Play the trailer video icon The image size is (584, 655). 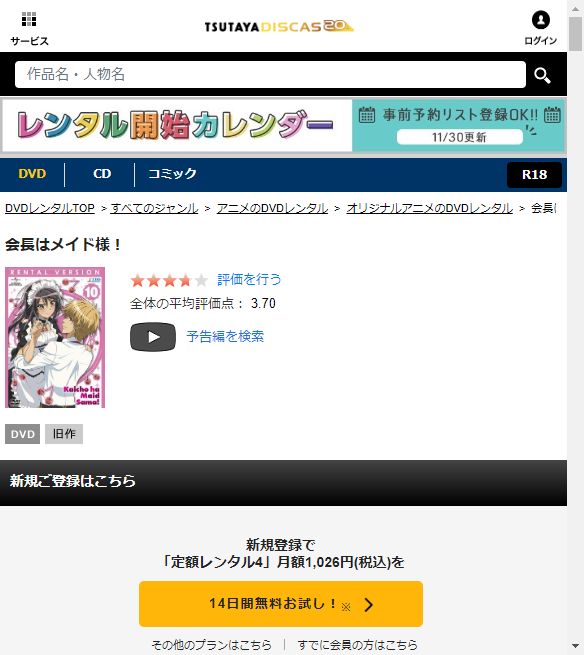[153, 337]
